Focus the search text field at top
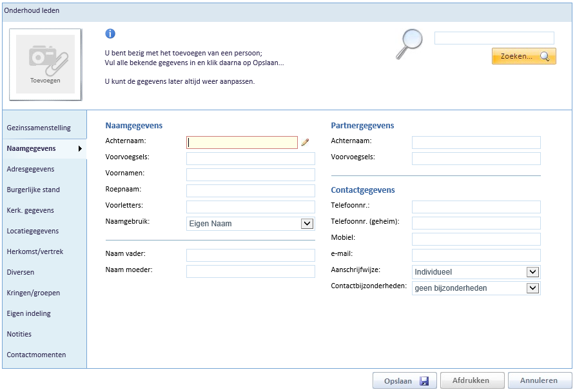This screenshot has height=392, width=575. tap(494, 38)
